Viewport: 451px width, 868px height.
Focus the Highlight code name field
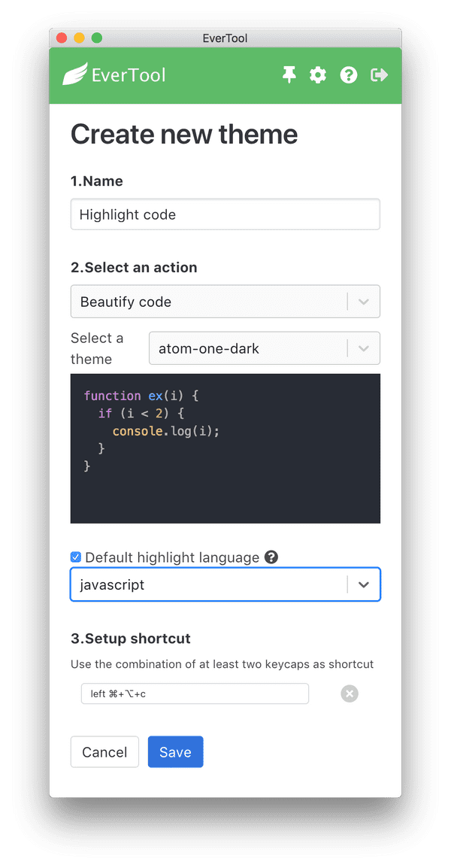click(x=225, y=214)
